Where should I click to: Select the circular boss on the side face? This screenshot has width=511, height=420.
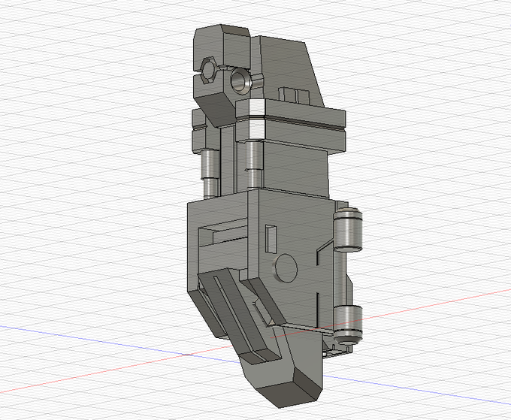(286, 268)
